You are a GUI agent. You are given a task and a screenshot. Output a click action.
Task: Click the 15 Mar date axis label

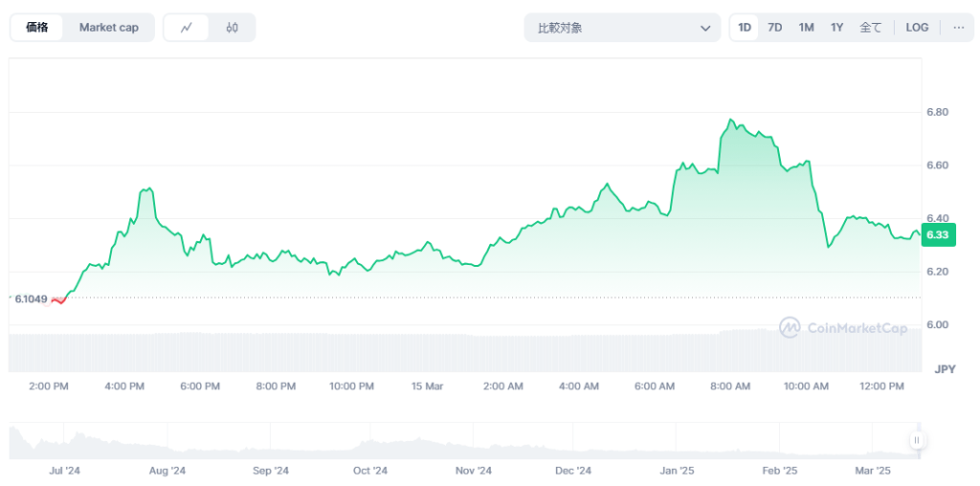[427, 387]
